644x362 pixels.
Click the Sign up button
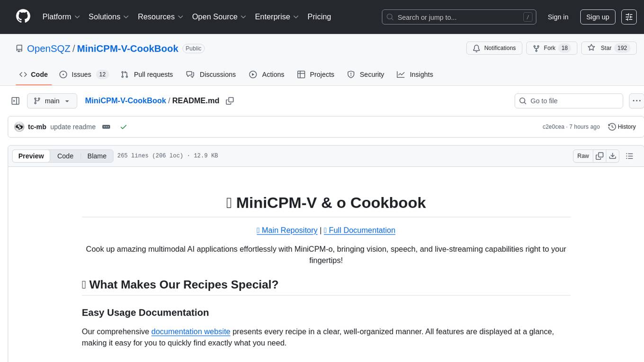point(598,17)
